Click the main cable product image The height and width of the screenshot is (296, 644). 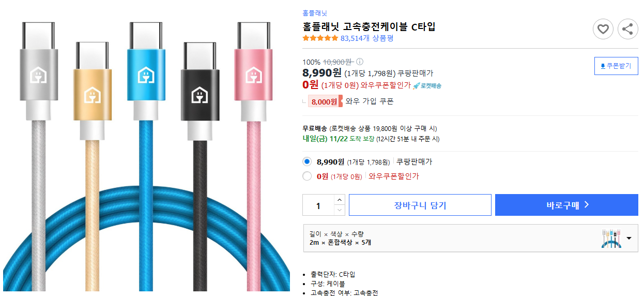click(147, 155)
